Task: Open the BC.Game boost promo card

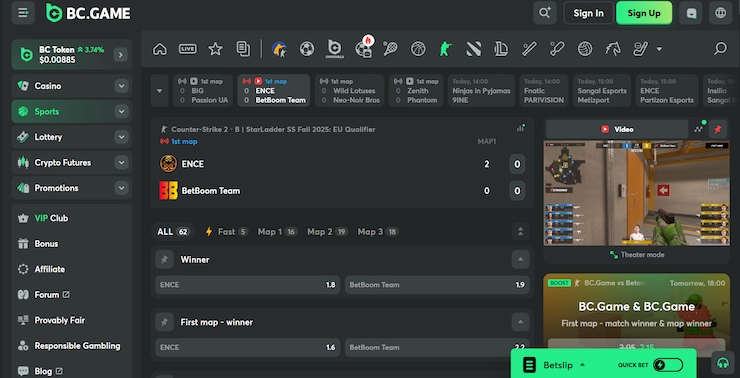Action: pyautogui.click(x=637, y=311)
